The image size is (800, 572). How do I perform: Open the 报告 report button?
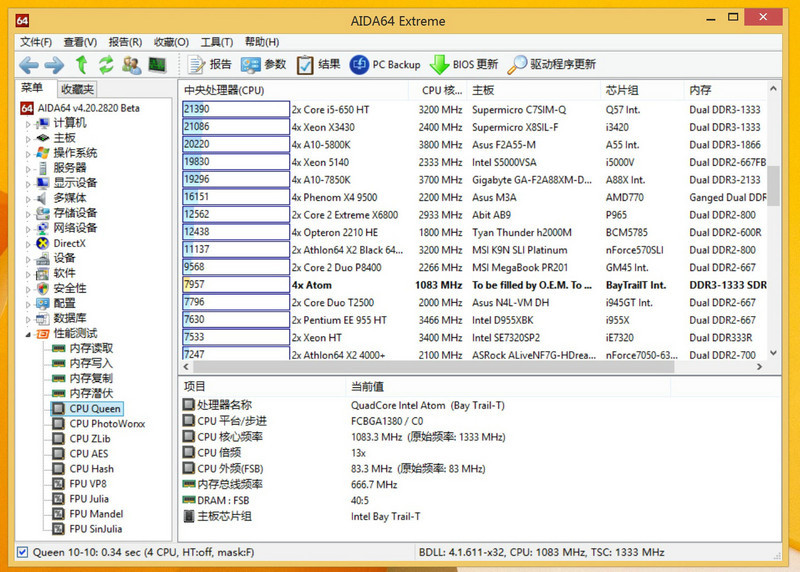point(210,64)
